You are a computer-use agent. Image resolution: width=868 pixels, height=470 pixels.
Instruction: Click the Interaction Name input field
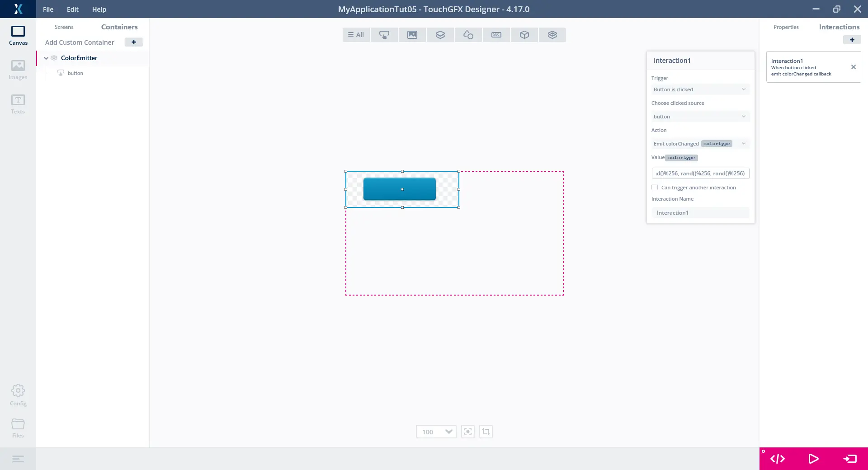pos(700,213)
